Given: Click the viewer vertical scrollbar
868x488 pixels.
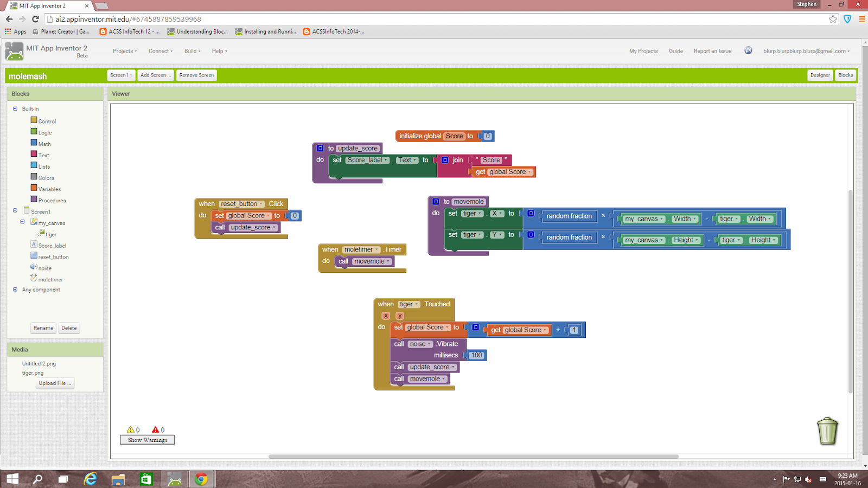Looking at the screenshot, I should (x=850, y=292).
